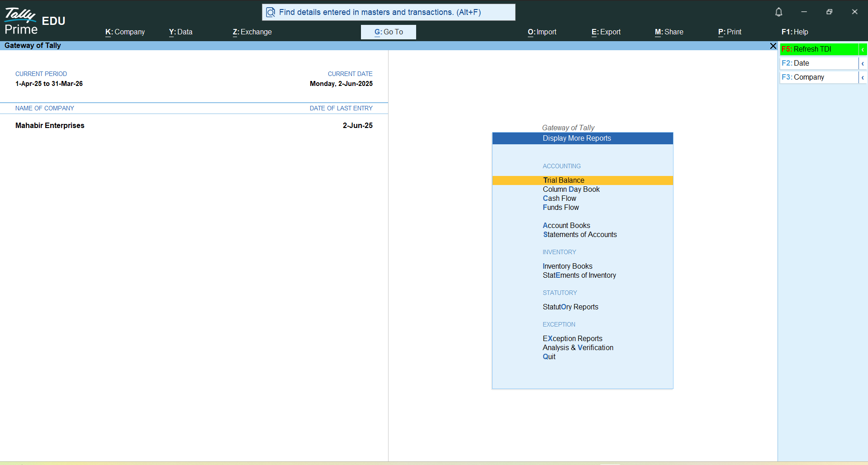
Task: Open the E: Export menu
Action: [x=606, y=32]
